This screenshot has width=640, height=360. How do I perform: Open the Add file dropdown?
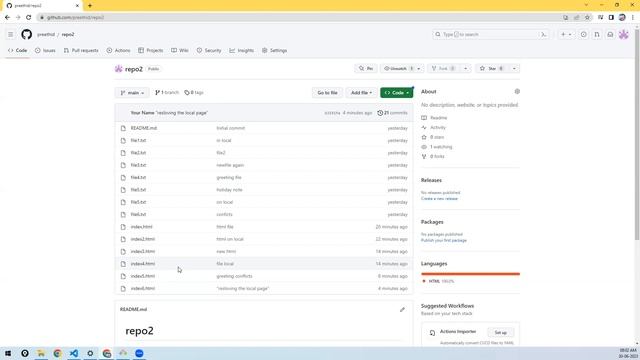[361, 93]
